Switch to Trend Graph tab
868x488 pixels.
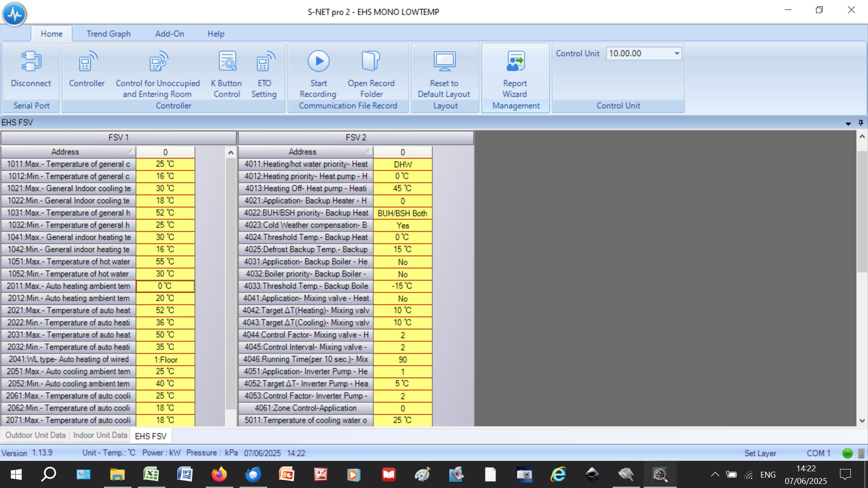click(x=108, y=34)
